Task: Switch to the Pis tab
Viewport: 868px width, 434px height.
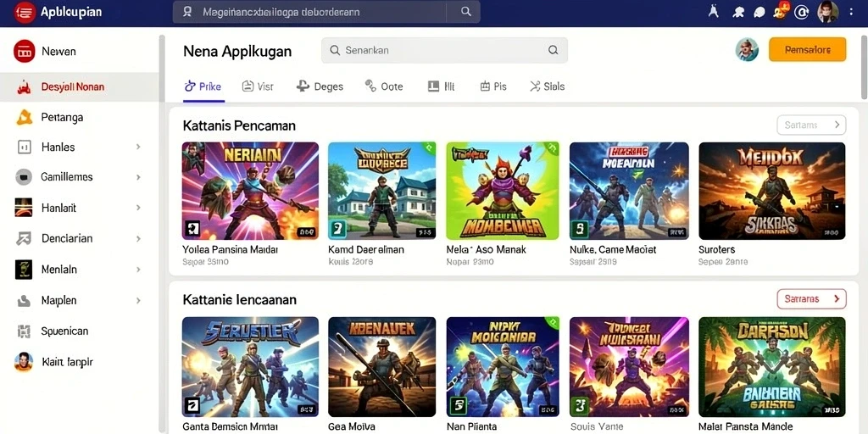Action: pos(493,86)
